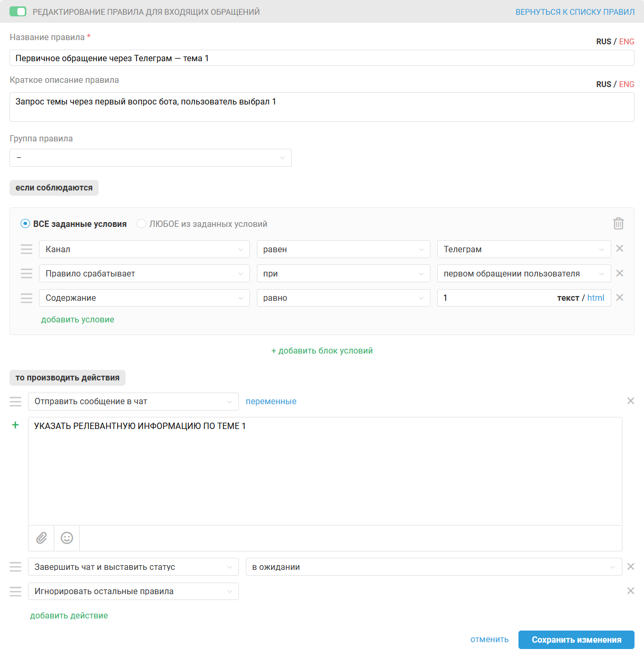Image resolution: width=644 pixels, height=658 pixels.
Task: Delete the Игнорировать остальные правила action
Action: pos(630,591)
